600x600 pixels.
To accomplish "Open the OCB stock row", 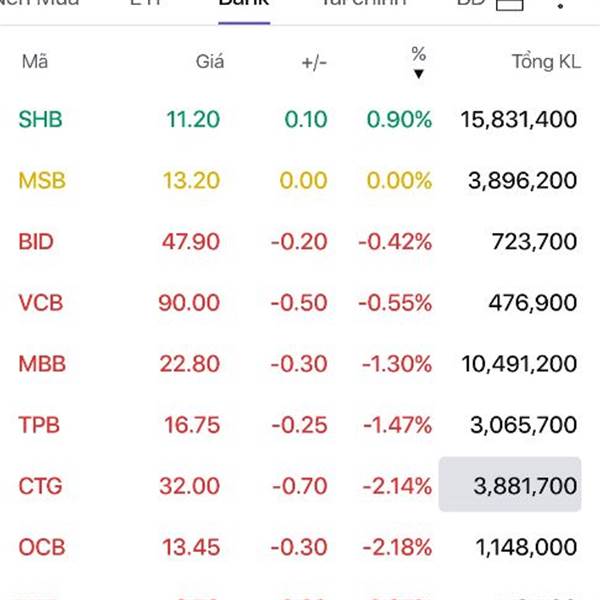I will 298,547.
